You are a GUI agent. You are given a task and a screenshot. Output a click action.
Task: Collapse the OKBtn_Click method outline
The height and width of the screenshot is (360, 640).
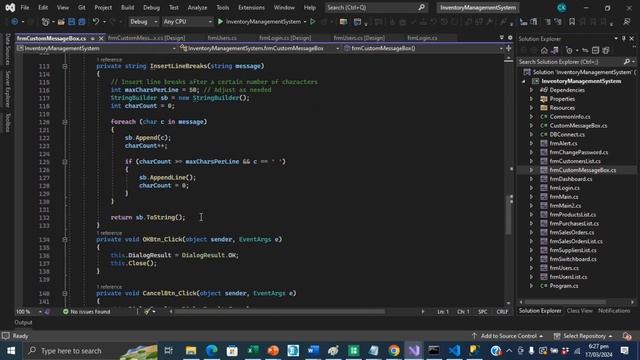pos(64,240)
